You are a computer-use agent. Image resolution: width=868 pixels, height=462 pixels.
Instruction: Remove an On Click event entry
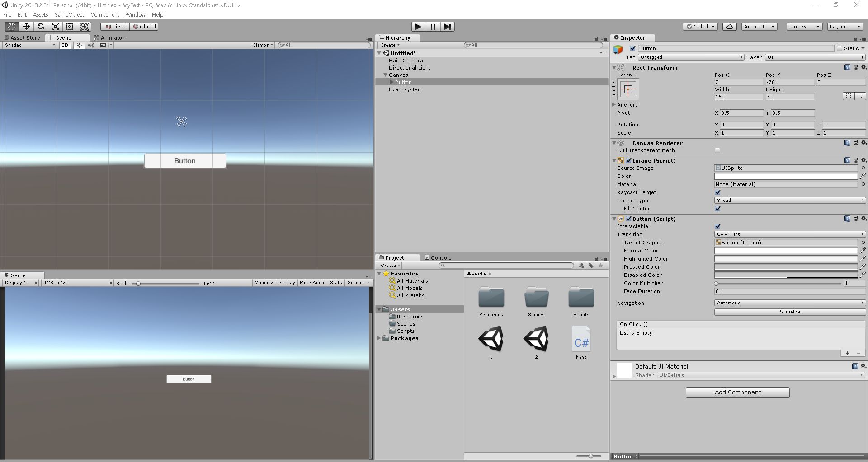859,353
